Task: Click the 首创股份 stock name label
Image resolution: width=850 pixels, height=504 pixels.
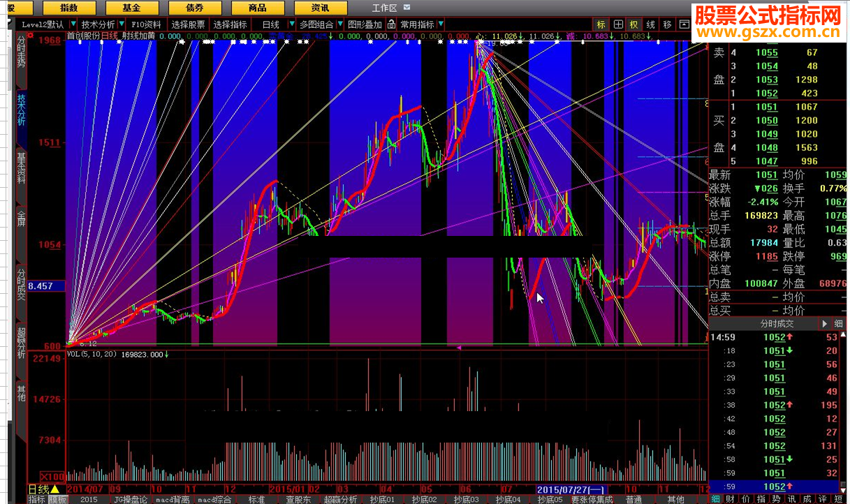Action: click(x=83, y=36)
